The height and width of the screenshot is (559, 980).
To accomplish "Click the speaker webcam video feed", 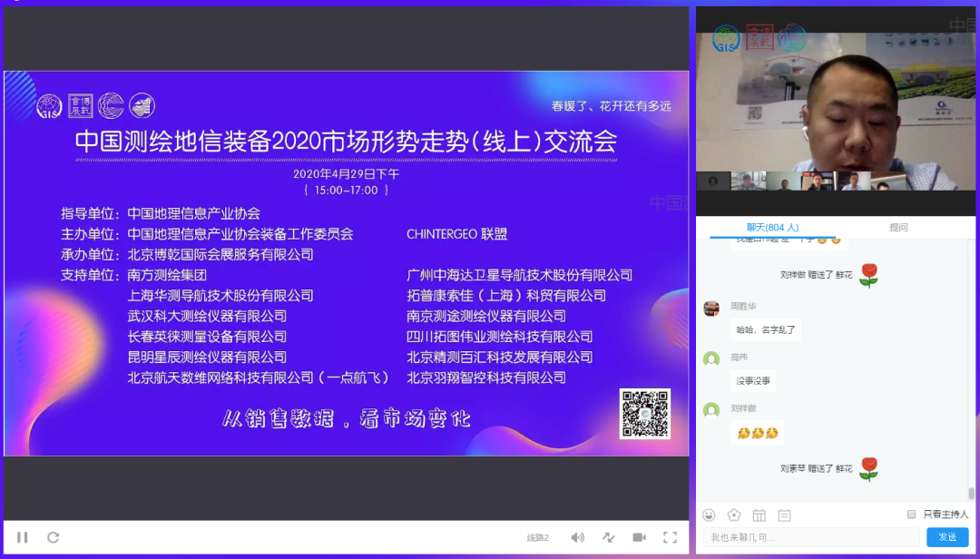I will 835,100.
